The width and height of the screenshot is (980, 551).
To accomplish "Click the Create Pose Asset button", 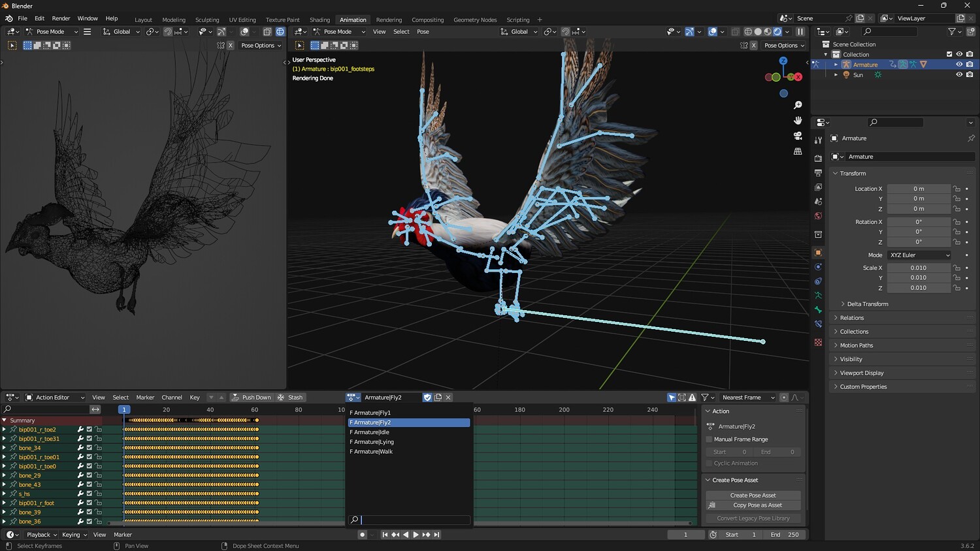I will [753, 496].
